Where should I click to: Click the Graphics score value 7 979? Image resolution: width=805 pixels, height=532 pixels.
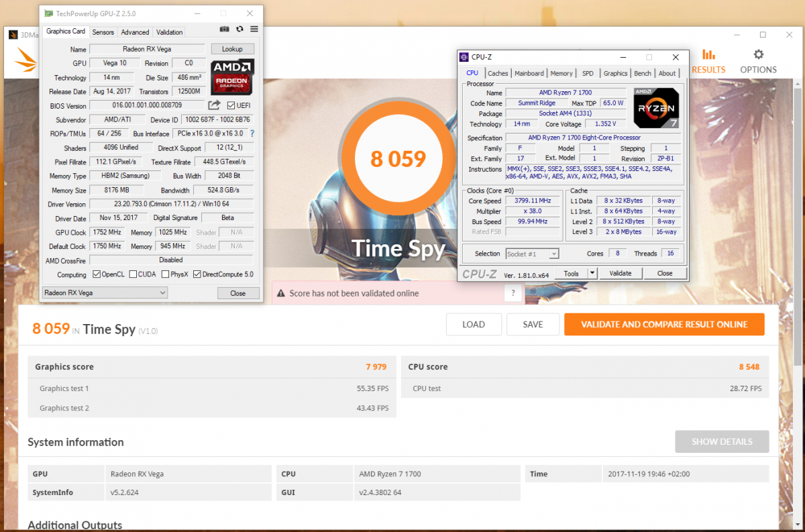(x=376, y=367)
